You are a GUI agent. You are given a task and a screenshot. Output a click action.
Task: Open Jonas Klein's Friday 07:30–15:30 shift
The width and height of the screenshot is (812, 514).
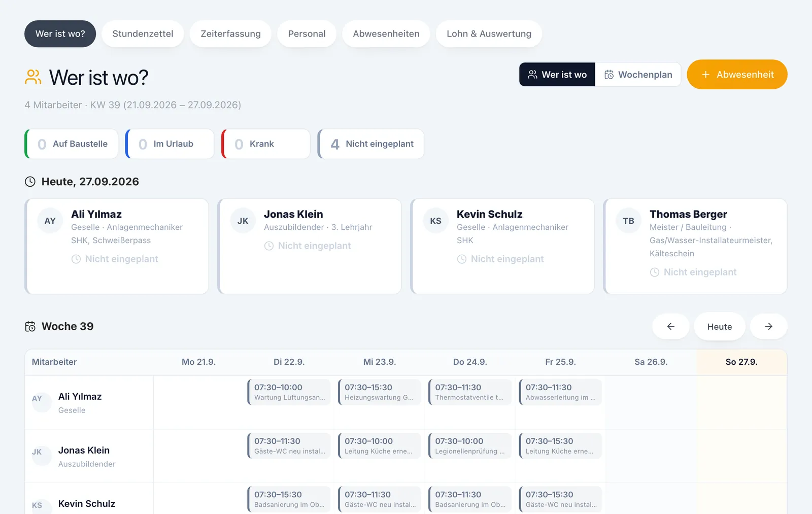(x=560, y=446)
